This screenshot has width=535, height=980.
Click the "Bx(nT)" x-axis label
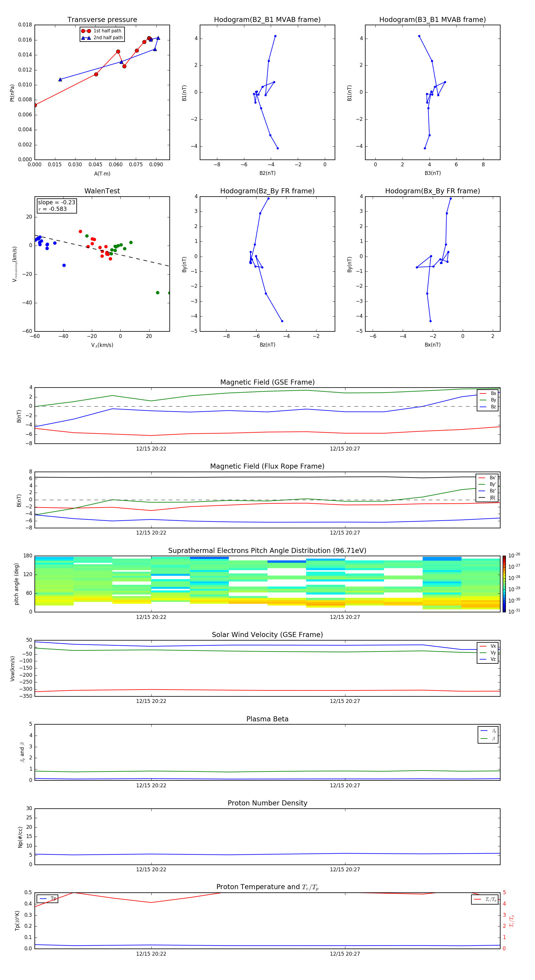(x=432, y=345)
